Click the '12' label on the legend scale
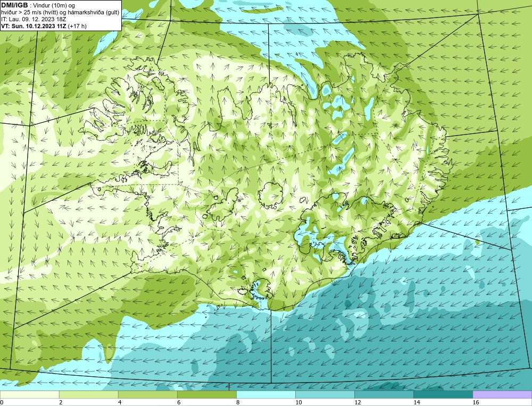 coord(358,402)
